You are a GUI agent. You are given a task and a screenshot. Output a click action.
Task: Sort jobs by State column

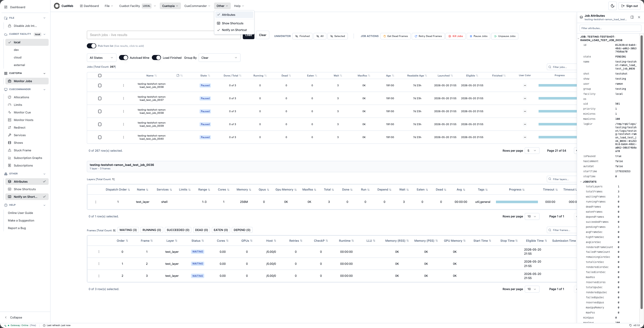(205, 76)
